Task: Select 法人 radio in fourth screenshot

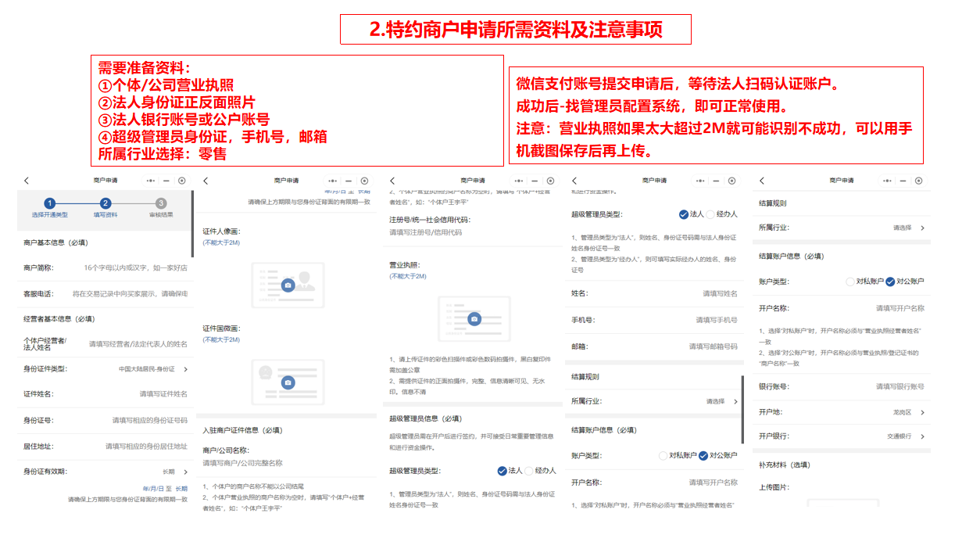Action: click(684, 213)
